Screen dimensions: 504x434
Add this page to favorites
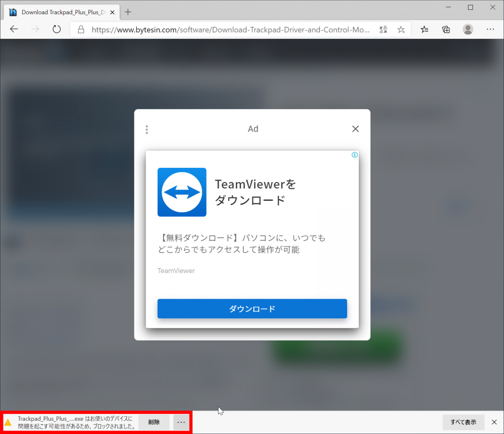point(401,30)
